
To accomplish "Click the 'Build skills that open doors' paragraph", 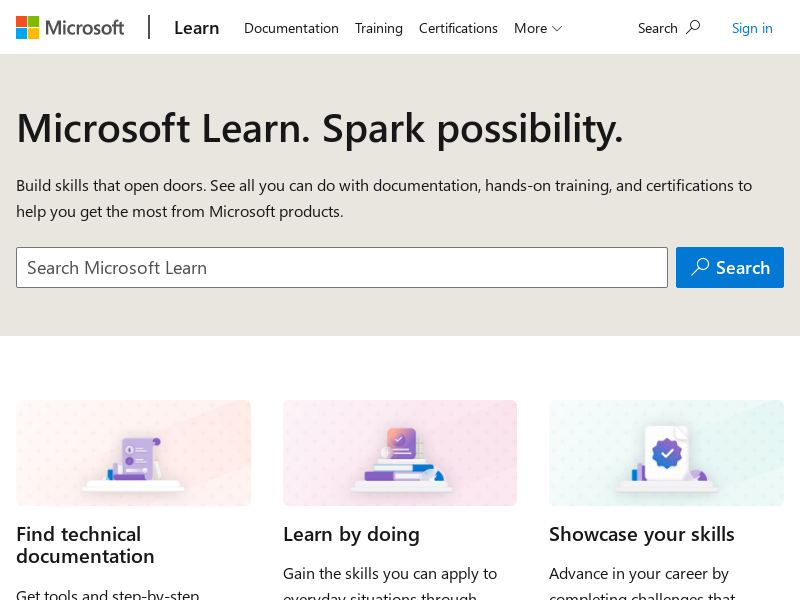I will [x=384, y=198].
